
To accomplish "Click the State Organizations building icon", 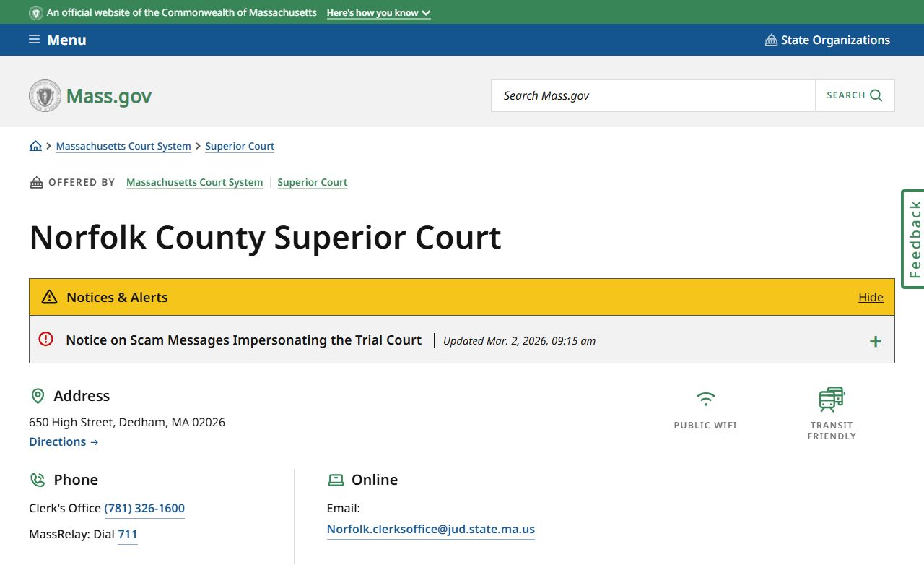I will [771, 40].
